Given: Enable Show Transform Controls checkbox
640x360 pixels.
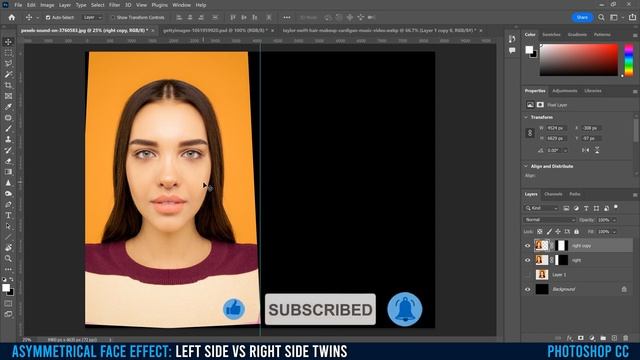Looking at the screenshot, I should (x=113, y=18).
